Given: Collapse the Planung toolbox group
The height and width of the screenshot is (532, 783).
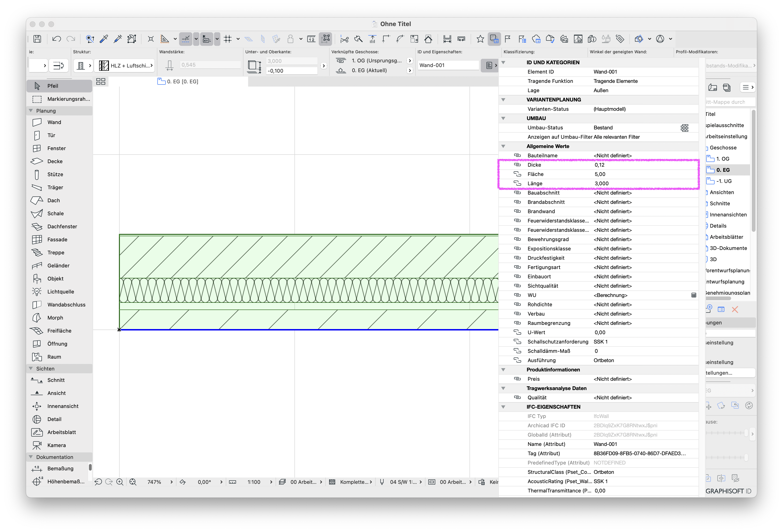Looking at the screenshot, I should click(31, 111).
